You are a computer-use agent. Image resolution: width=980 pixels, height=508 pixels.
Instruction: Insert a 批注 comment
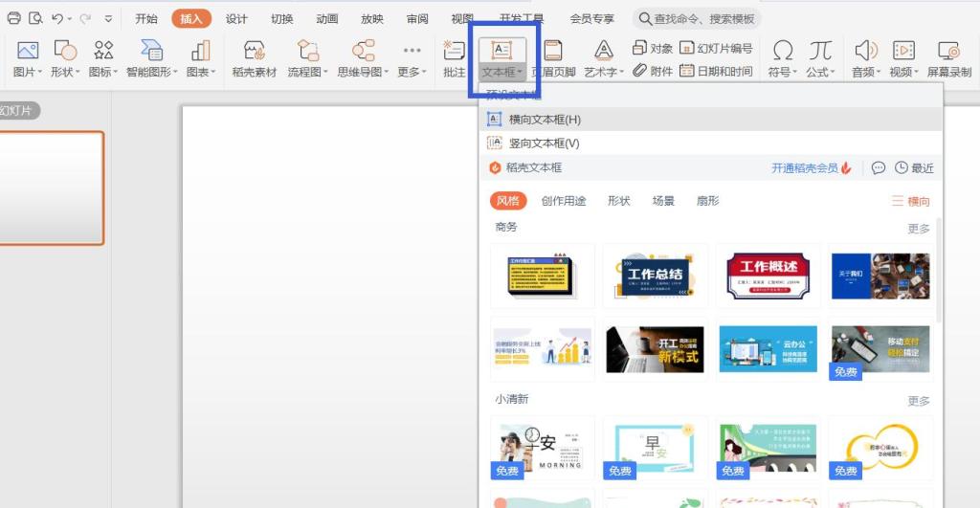tap(455, 53)
